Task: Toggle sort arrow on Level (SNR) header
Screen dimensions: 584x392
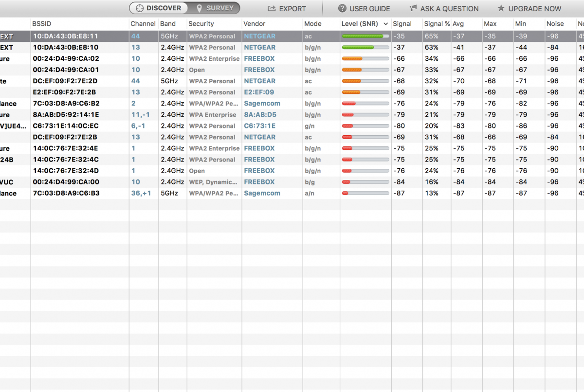Action: [x=386, y=23]
